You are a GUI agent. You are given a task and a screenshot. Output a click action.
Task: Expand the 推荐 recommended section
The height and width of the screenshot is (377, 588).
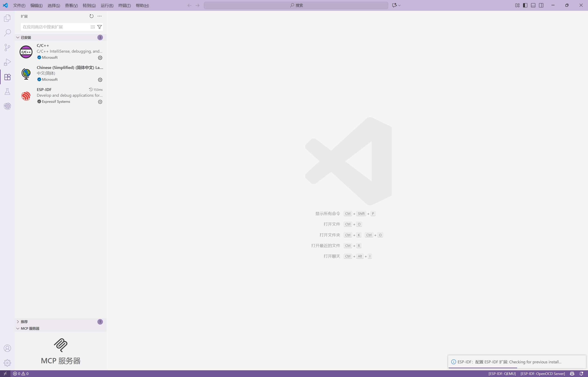click(24, 322)
